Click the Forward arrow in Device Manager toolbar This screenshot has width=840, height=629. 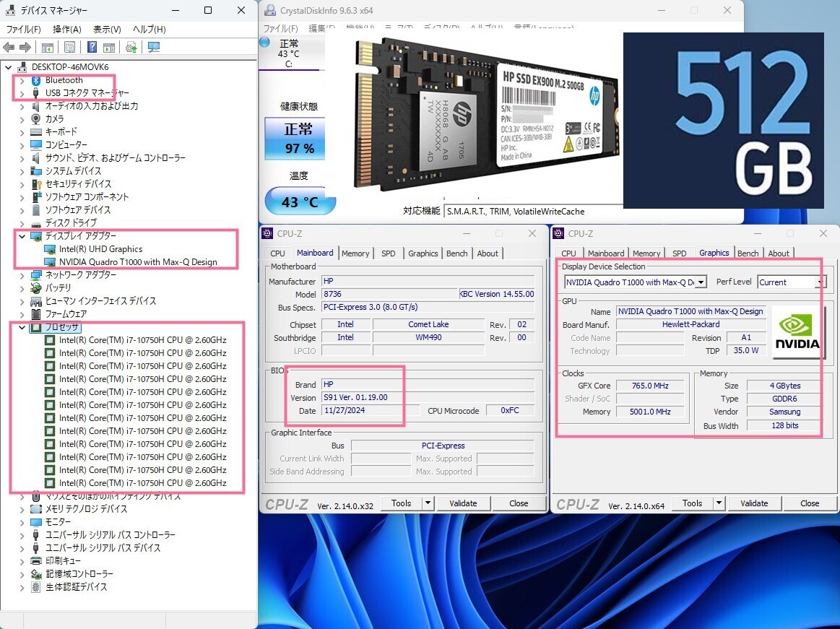(x=25, y=47)
